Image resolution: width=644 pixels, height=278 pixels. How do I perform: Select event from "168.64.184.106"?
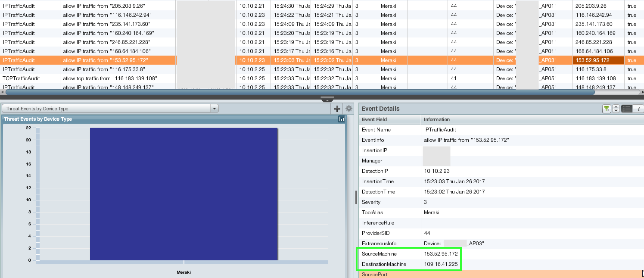322,51
